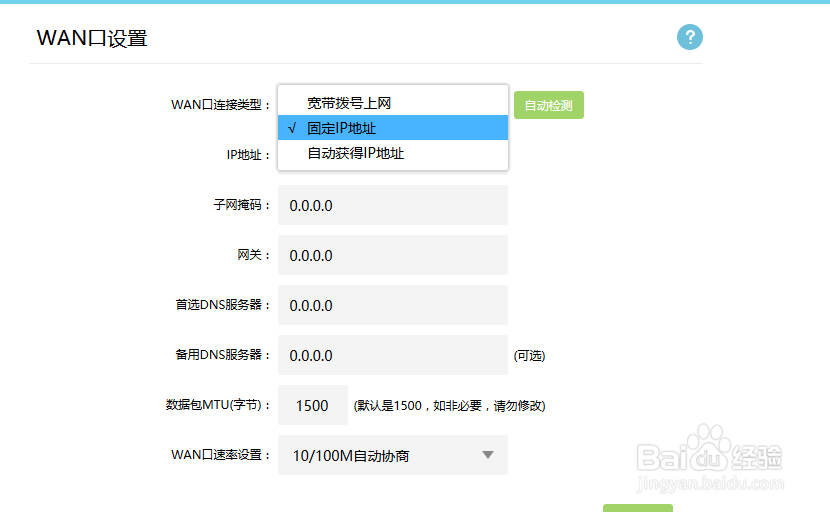
Task: Choose 固定IP地址 option in the list
Action: tap(393, 128)
